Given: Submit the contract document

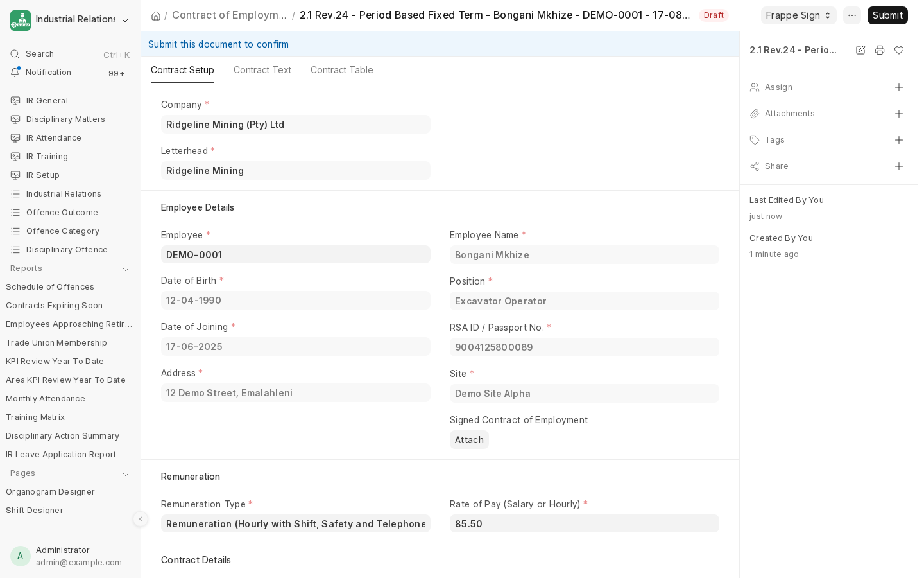Looking at the screenshot, I should 887,15.
